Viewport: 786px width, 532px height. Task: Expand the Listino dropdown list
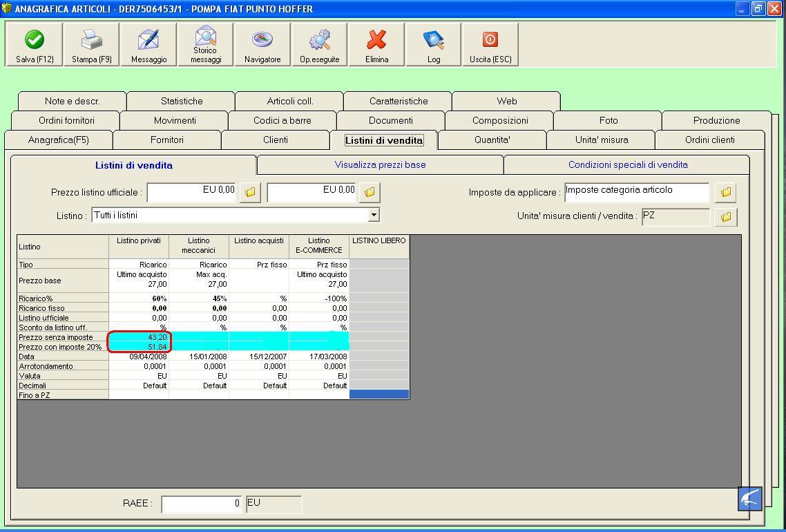point(374,215)
